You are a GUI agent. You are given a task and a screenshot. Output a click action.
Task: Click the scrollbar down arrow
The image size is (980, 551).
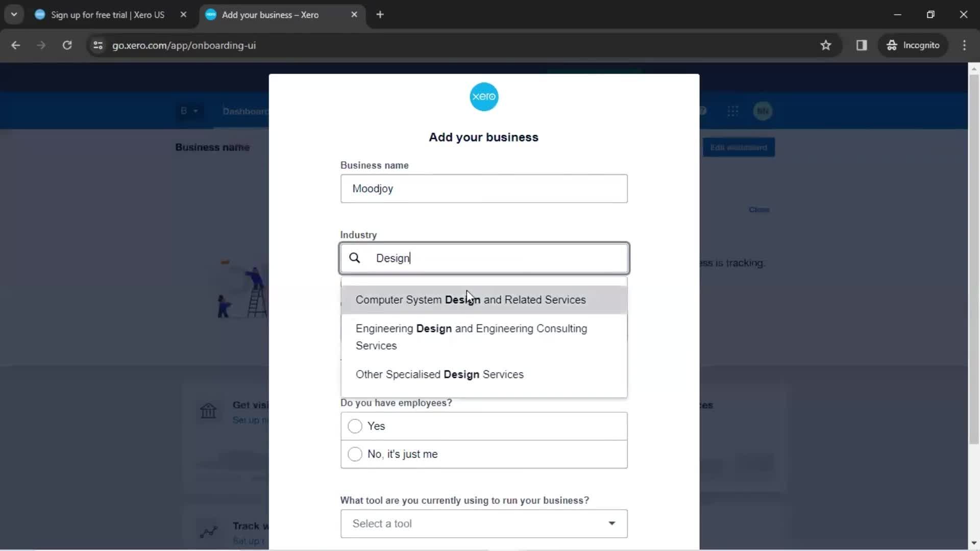pyautogui.click(x=973, y=543)
